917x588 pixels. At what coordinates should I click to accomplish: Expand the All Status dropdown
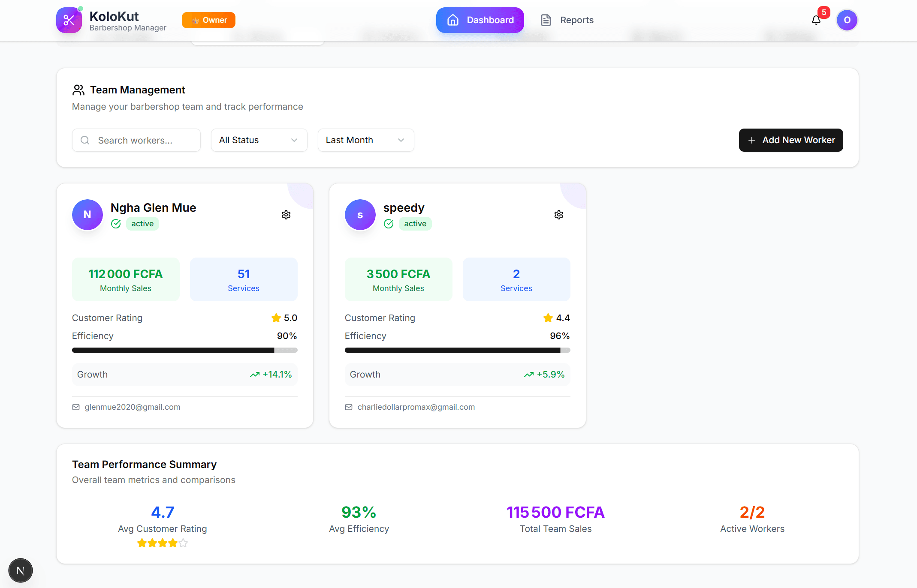click(259, 140)
